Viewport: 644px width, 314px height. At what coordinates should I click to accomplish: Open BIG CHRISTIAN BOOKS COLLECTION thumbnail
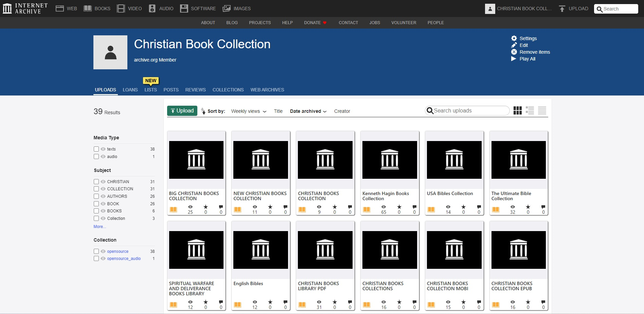tap(196, 160)
